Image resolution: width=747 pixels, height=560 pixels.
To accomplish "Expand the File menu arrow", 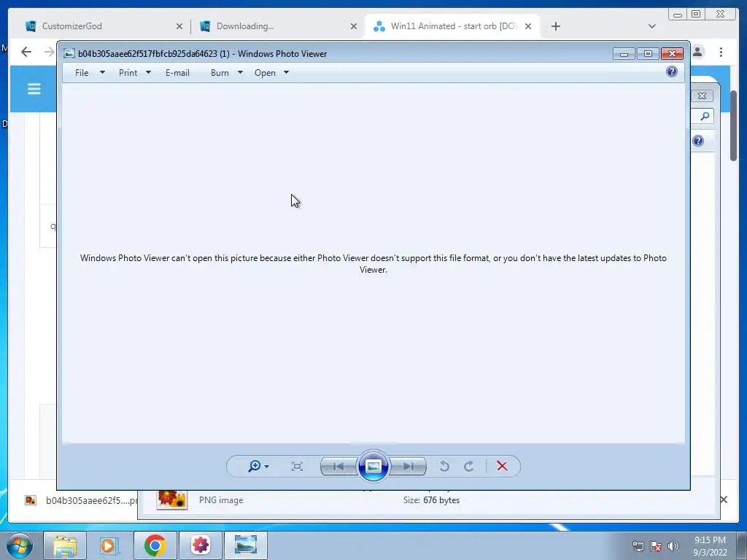I will [x=102, y=73].
